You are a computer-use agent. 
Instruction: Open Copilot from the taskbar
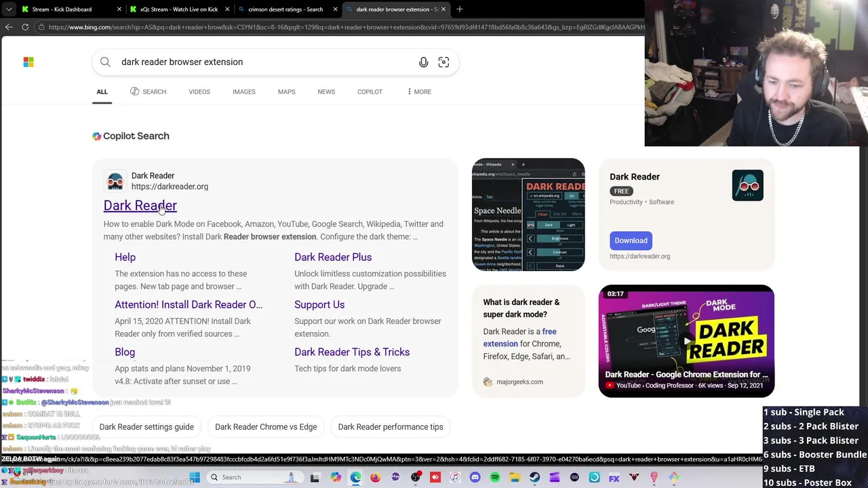coord(336,478)
